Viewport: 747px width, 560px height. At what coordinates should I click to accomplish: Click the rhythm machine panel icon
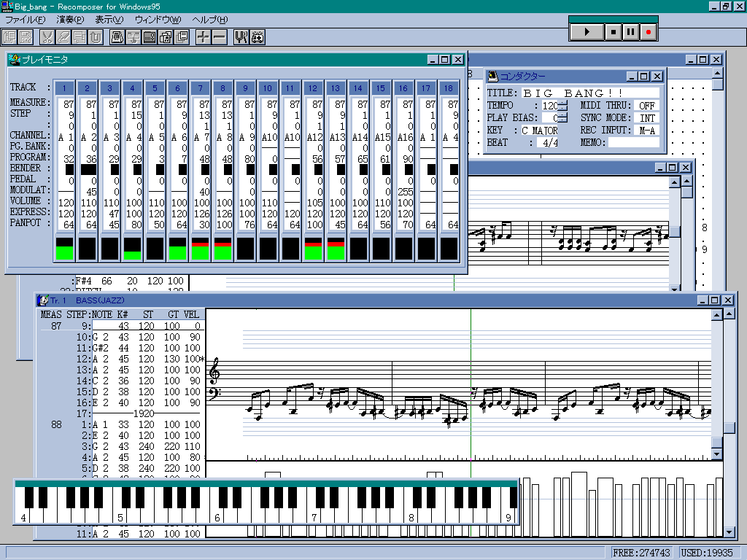[x=149, y=37]
